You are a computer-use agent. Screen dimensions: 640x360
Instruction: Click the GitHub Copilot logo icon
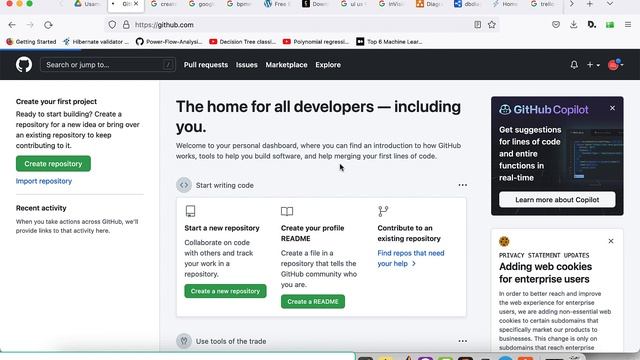[x=505, y=109]
